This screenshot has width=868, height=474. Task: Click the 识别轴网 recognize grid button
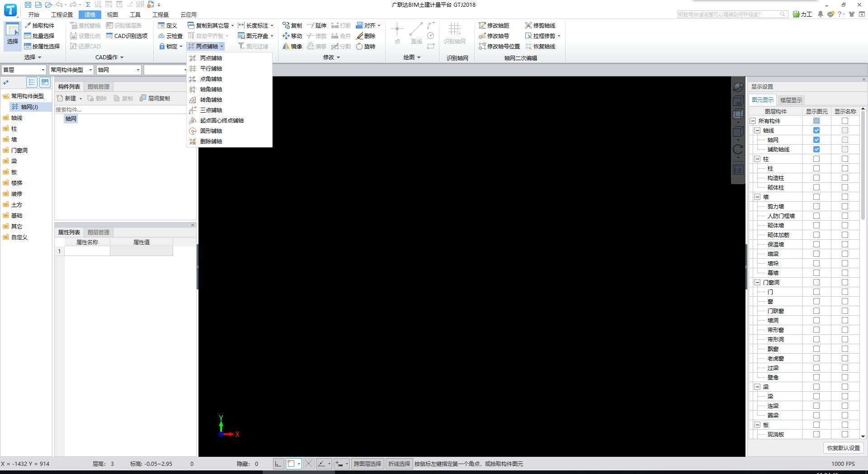(x=455, y=34)
